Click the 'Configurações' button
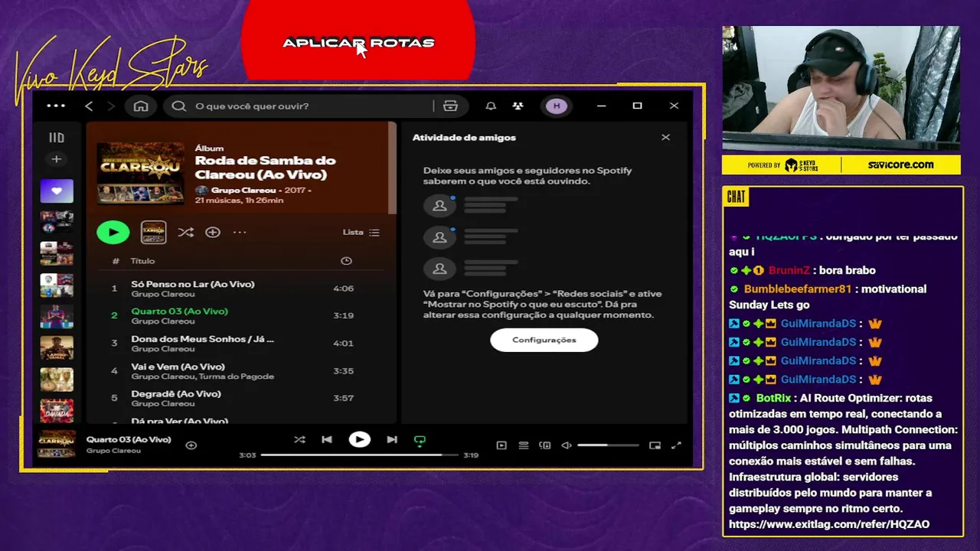 pyautogui.click(x=544, y=340)
